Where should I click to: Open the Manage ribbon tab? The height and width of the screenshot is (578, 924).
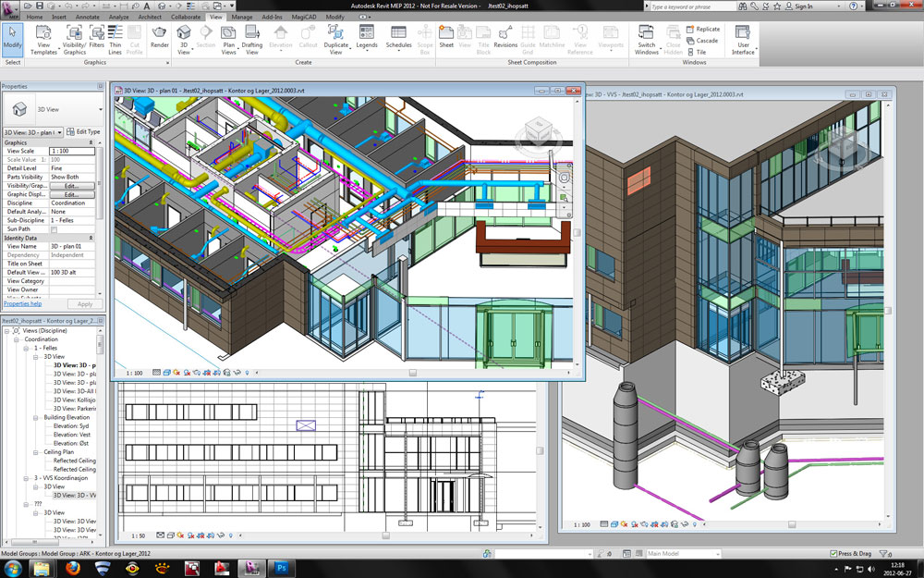(x=242, y=16)
